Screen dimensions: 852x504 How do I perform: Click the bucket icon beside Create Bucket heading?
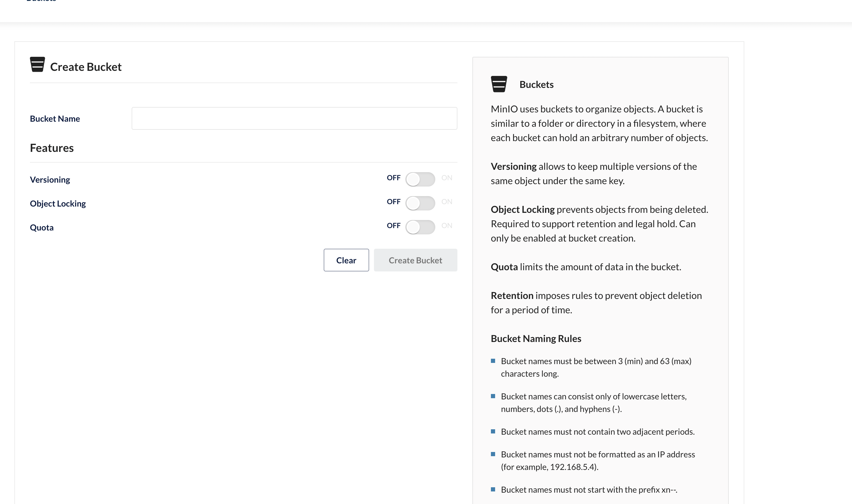[37, 65]
